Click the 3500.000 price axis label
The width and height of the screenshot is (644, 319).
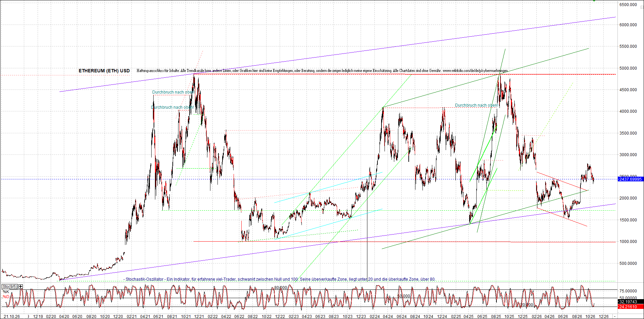click(628, 133)
